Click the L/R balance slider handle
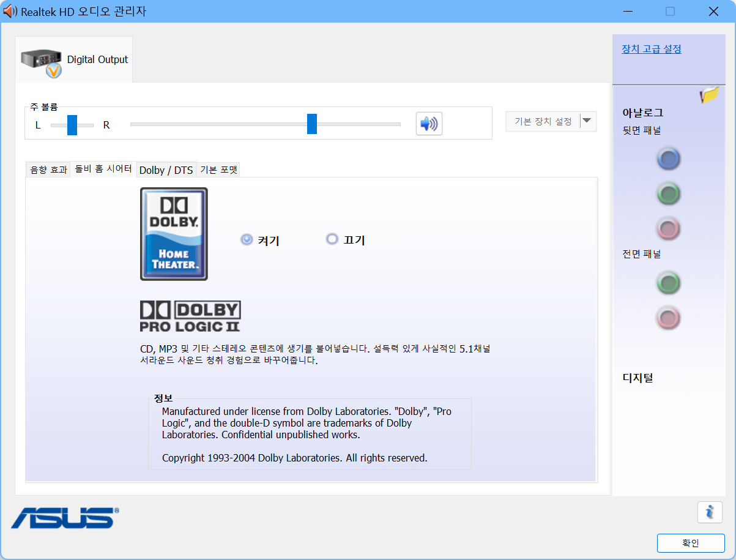The image size is (736, 560). click(x=72, y=125)
